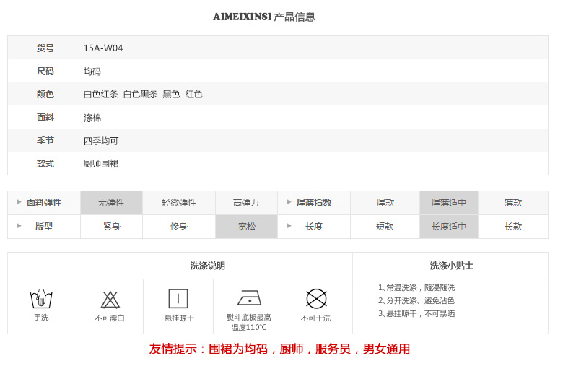Select the 轻微弹性 elasticity cell
The width and height of the screenshot is (563, 392).
click(x=179, y=203)
